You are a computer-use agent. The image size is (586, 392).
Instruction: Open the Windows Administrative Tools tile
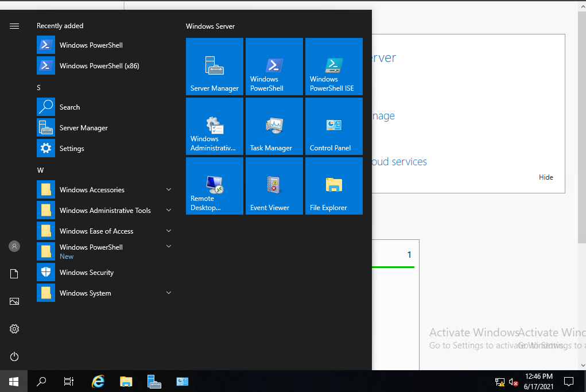[215, 126]
